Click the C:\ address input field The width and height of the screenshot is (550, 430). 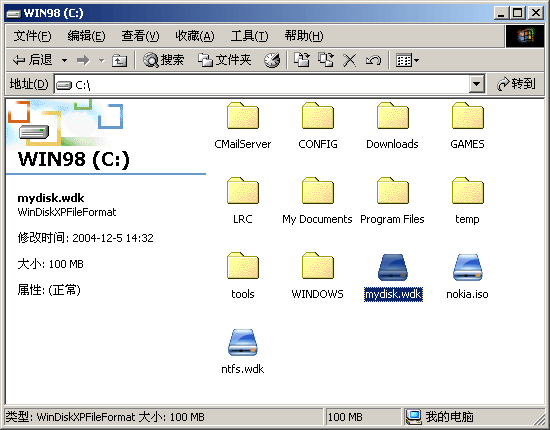[262, 84]
